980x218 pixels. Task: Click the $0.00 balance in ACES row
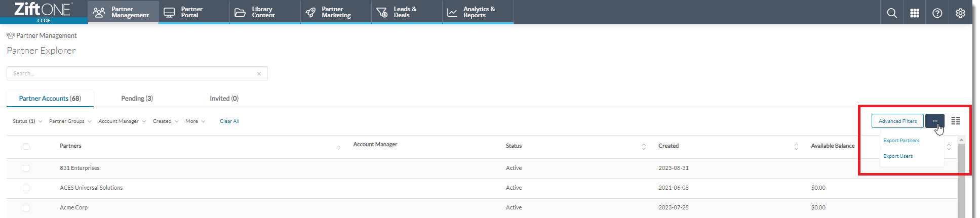coord(818,188)
